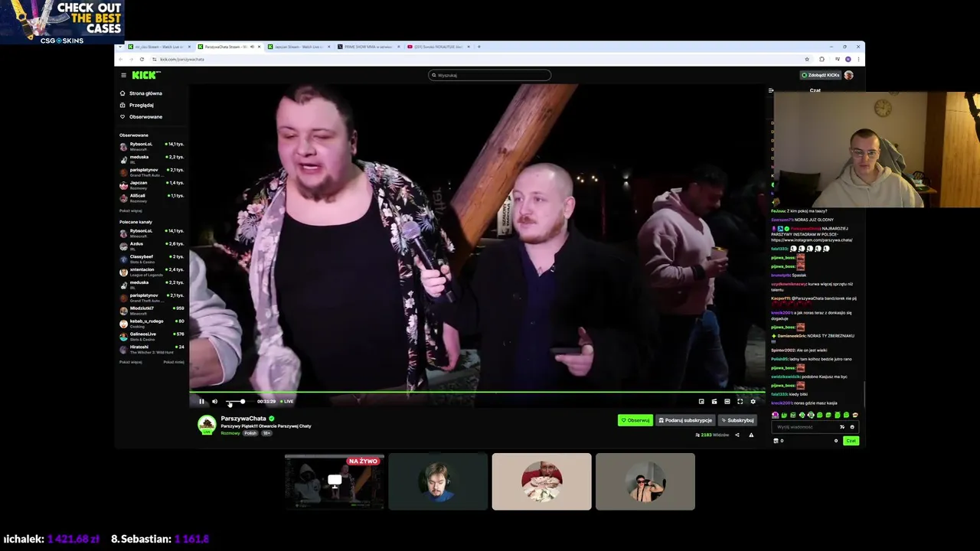Open Japczan followed channel
The image size is (980, 551).
tap(152, 184)
